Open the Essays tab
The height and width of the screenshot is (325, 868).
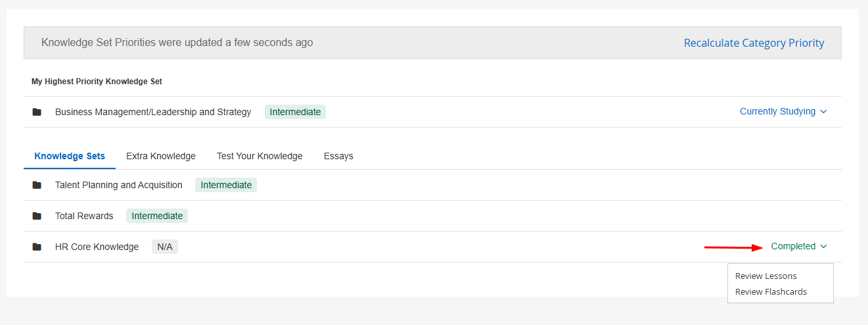point(338,157)
